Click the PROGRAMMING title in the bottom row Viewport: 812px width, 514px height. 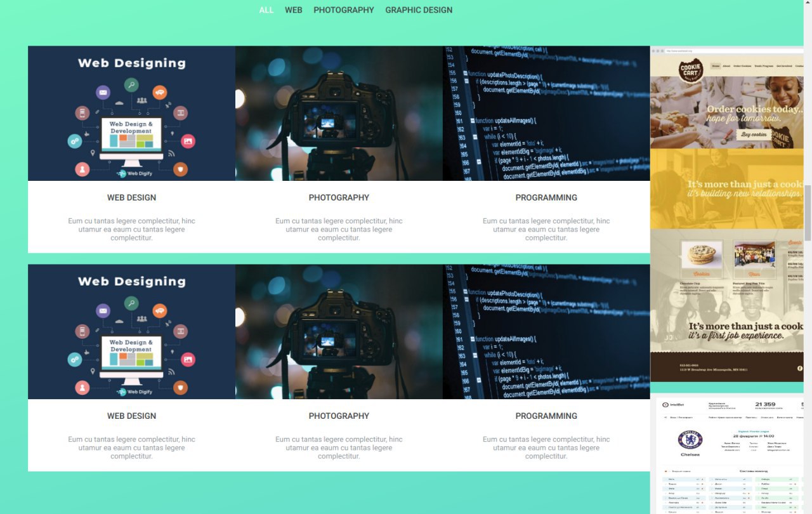(546, 416)
